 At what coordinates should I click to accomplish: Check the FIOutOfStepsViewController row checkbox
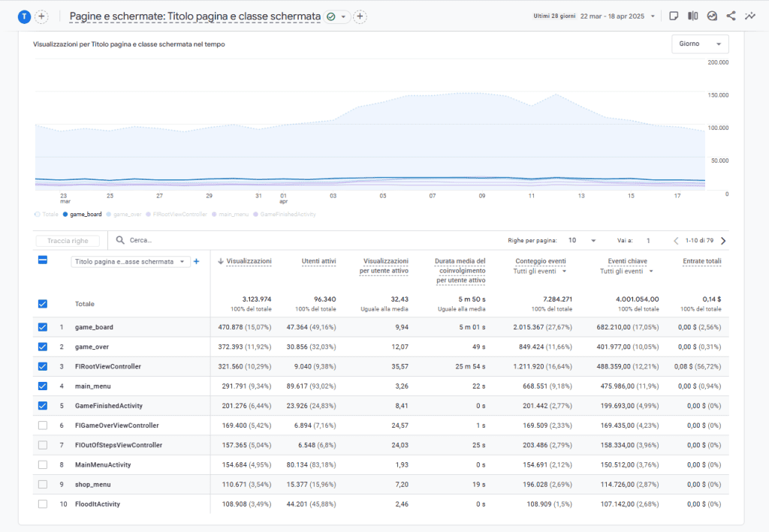coord(43,445)
